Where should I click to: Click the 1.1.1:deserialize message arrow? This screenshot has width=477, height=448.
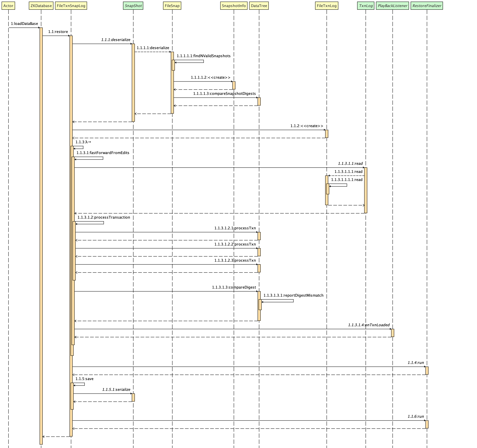[103, 43]
